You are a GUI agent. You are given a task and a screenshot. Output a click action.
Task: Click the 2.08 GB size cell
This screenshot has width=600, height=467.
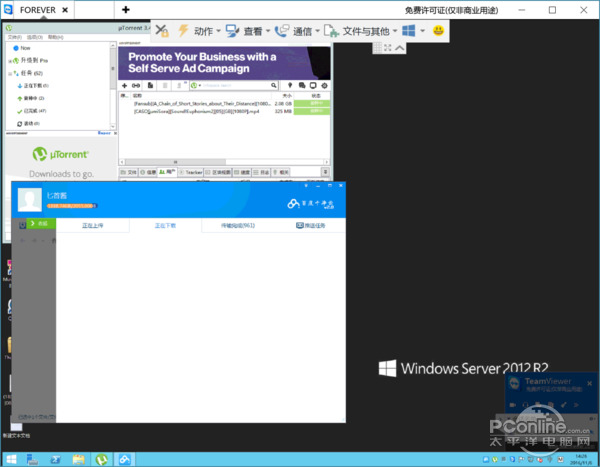283,103
